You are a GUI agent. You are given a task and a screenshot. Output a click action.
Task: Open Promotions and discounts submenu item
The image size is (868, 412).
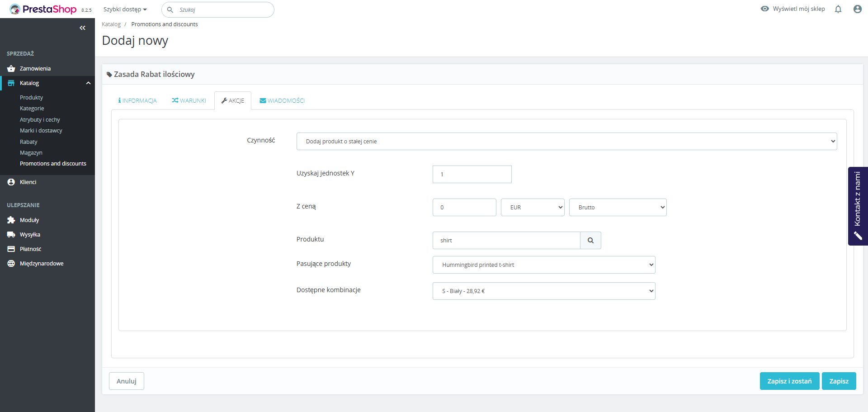(x=53, y=164)
